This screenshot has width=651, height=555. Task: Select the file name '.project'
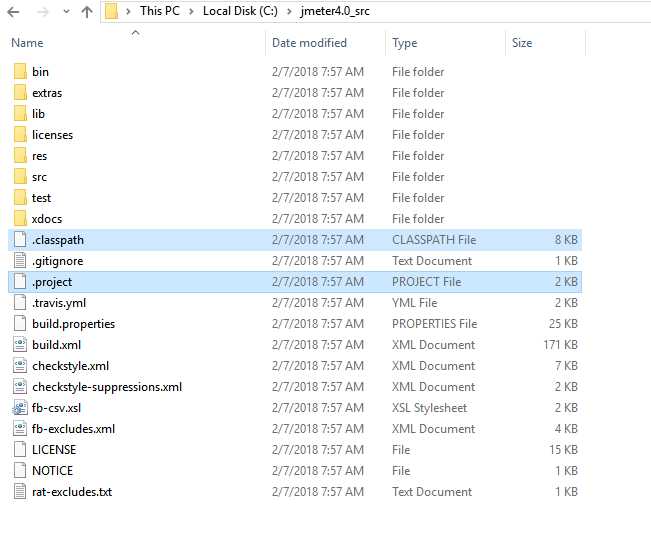[52, 282]
